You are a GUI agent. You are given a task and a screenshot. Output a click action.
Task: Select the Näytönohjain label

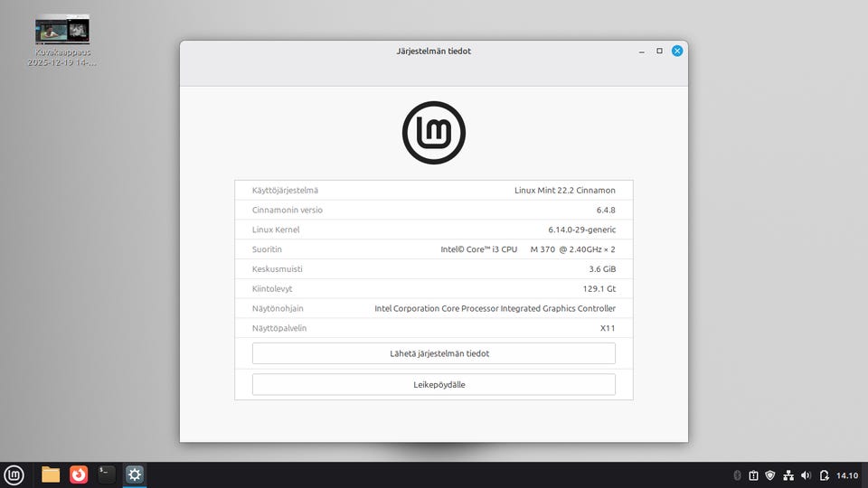click(x=278, y=309)
